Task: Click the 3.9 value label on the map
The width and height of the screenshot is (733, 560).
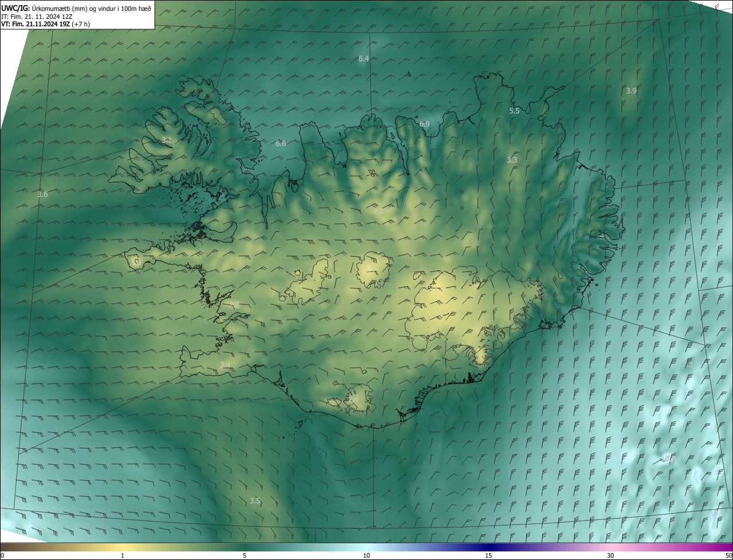Action: pyautogui.click(x=630, y=90)
